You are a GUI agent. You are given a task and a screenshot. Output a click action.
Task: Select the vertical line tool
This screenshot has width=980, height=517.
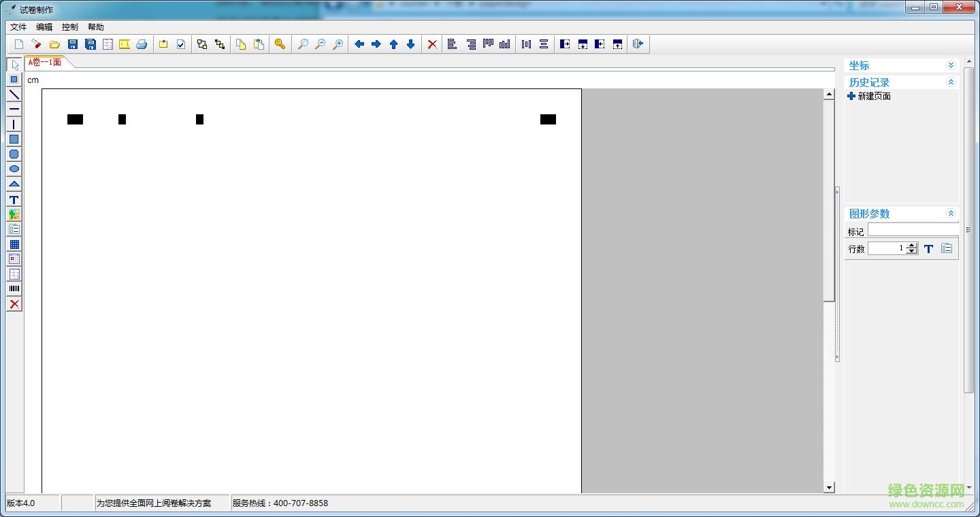coord(14,124)
